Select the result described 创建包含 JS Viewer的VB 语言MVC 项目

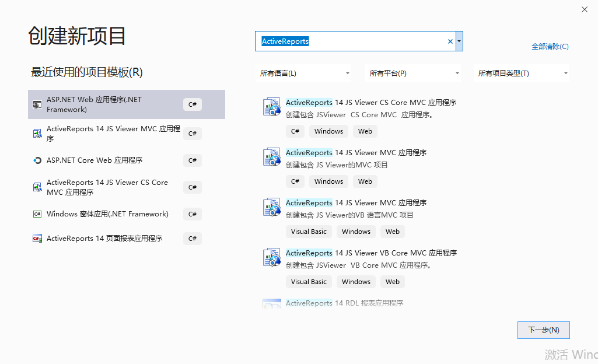414,218
